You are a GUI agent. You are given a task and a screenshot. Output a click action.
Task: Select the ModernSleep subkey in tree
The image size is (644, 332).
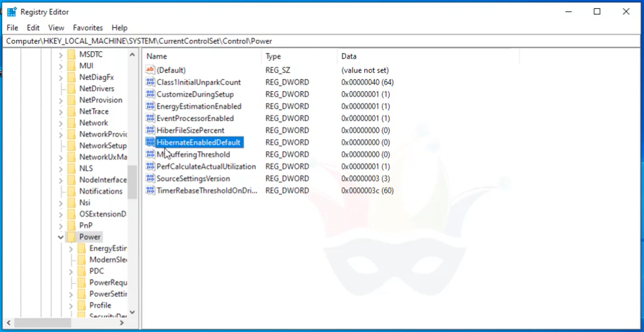(108, 260)
